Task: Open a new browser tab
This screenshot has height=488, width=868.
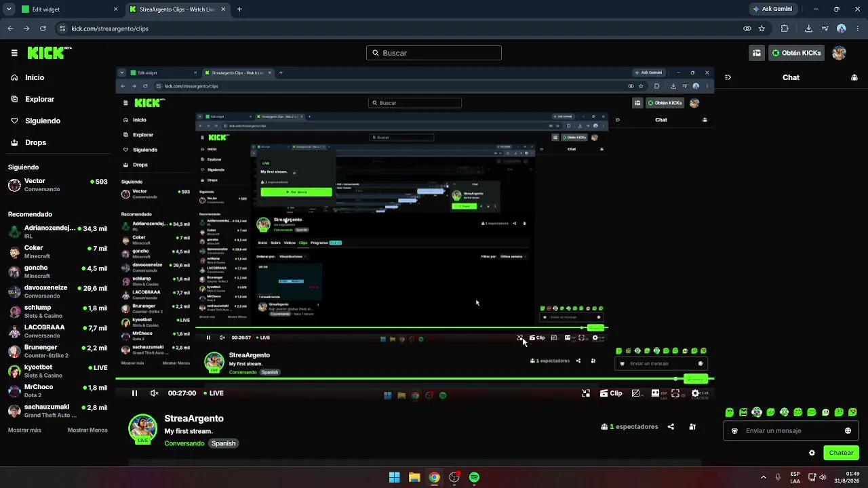Action: click(x=239, y=9)
